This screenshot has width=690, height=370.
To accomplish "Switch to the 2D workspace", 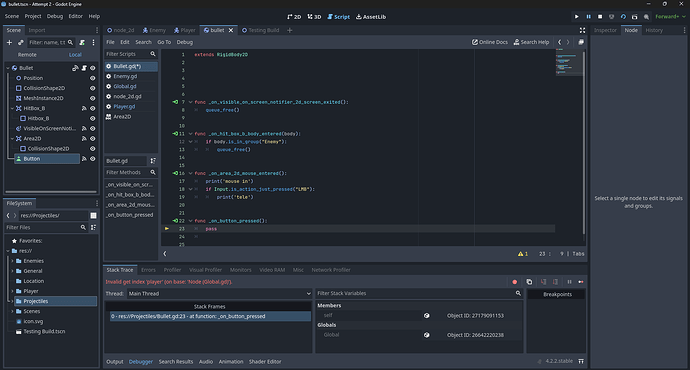I will [x=294, y=17].
